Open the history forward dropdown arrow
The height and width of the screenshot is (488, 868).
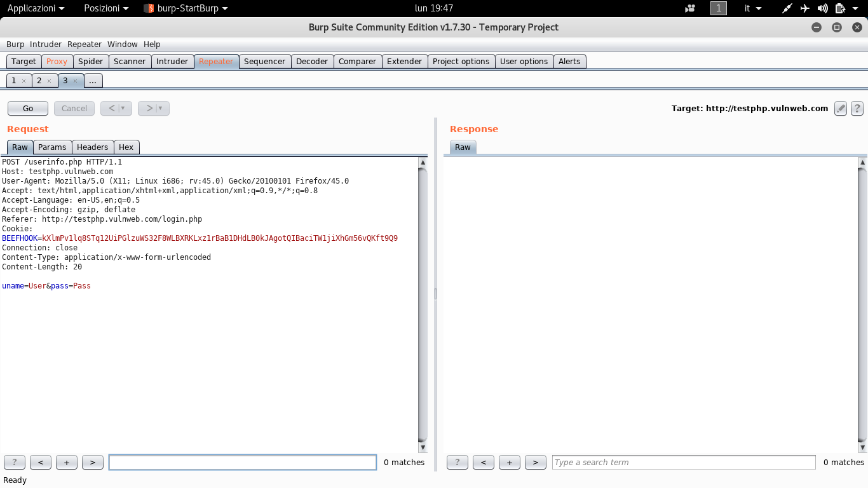[x=161, y=109]
